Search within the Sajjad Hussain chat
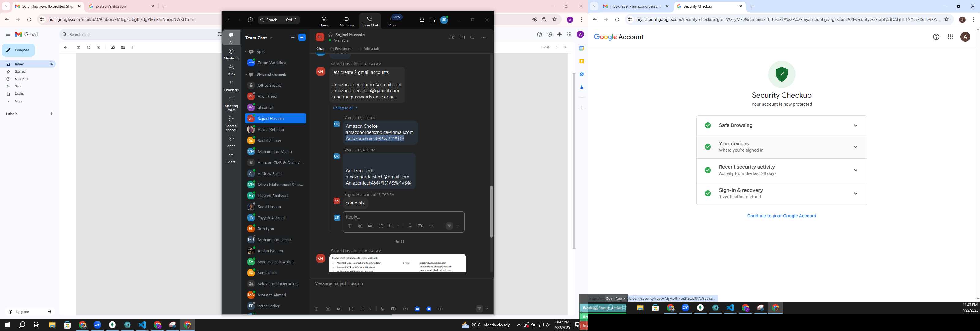The width and height of the screenshot is (980, 331). coord(473,38)
